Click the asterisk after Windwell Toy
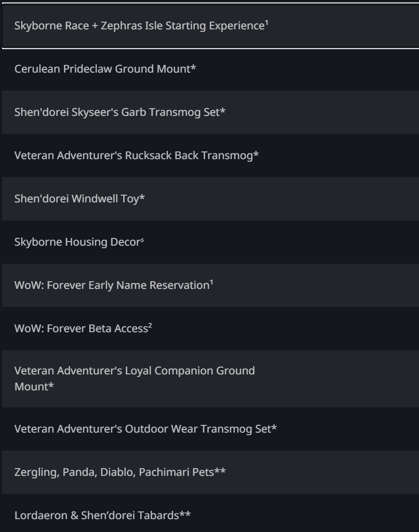The height and width of the screenshot is (532, 419). [x=142, y=197]
